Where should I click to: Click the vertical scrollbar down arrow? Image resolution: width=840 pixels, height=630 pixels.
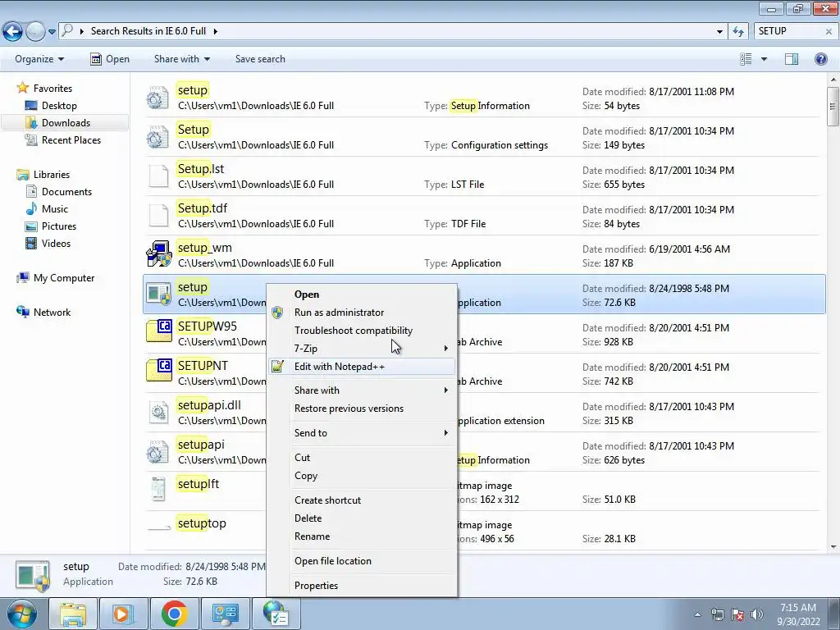pos(833,547)
